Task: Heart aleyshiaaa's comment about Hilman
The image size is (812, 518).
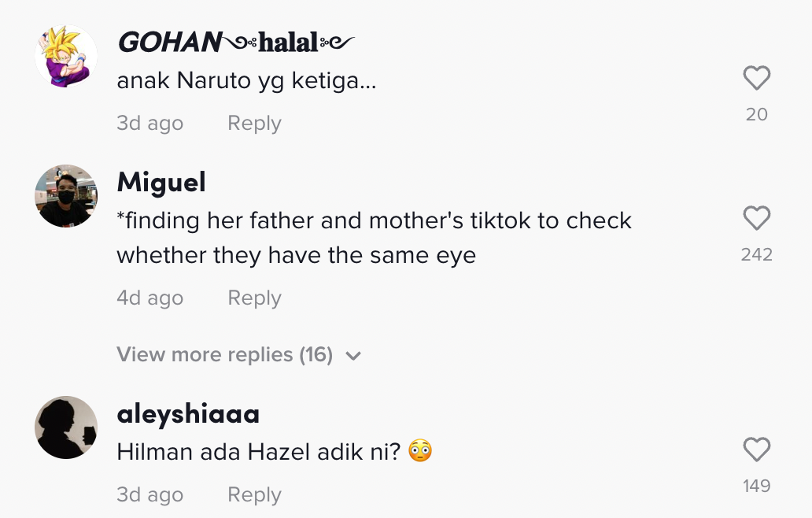Action: click(x=756, y=450)
